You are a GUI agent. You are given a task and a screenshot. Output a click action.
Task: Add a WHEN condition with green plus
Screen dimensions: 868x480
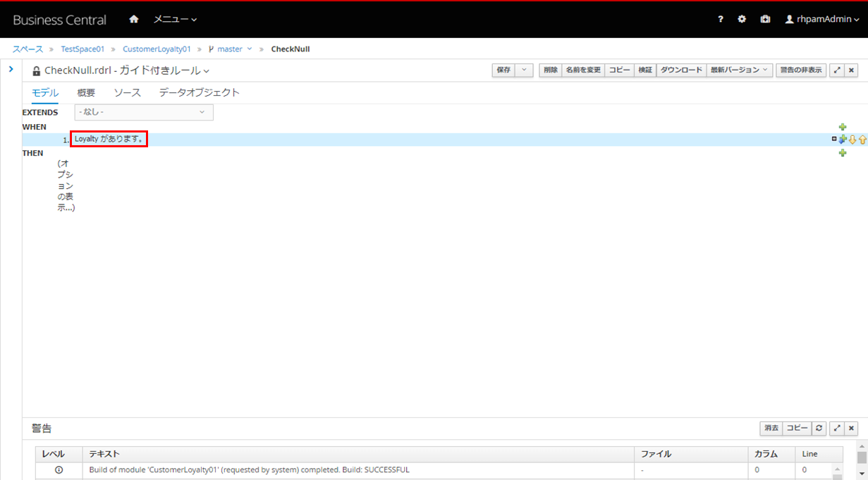pos(843,127)
